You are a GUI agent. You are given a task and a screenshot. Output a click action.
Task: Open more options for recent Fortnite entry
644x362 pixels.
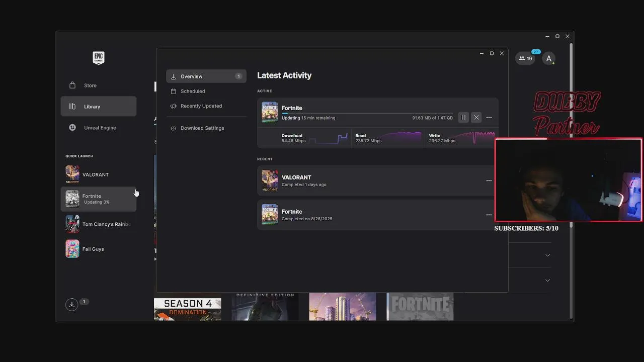pyautogui.click(x=489, y=215)
